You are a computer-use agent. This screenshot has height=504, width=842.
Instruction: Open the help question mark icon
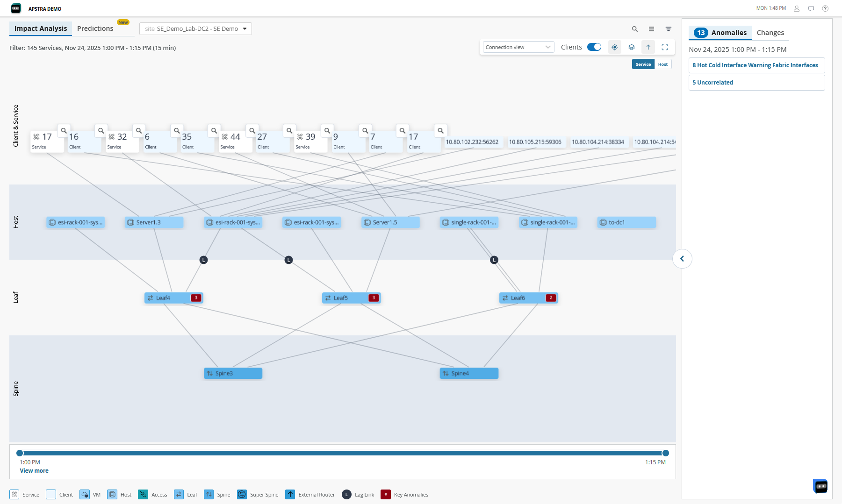(825, 8)
